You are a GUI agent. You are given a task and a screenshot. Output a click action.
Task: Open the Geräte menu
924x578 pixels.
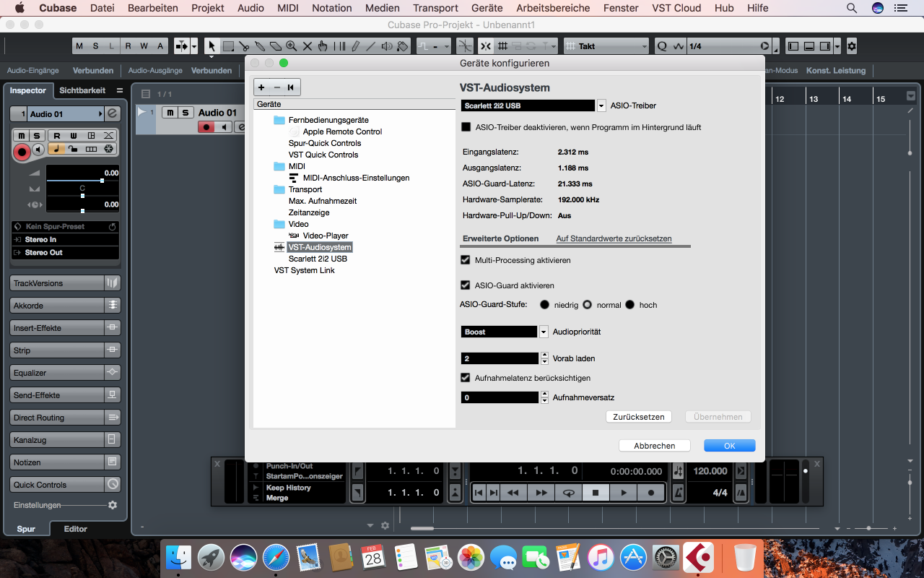tap(487, 8)
